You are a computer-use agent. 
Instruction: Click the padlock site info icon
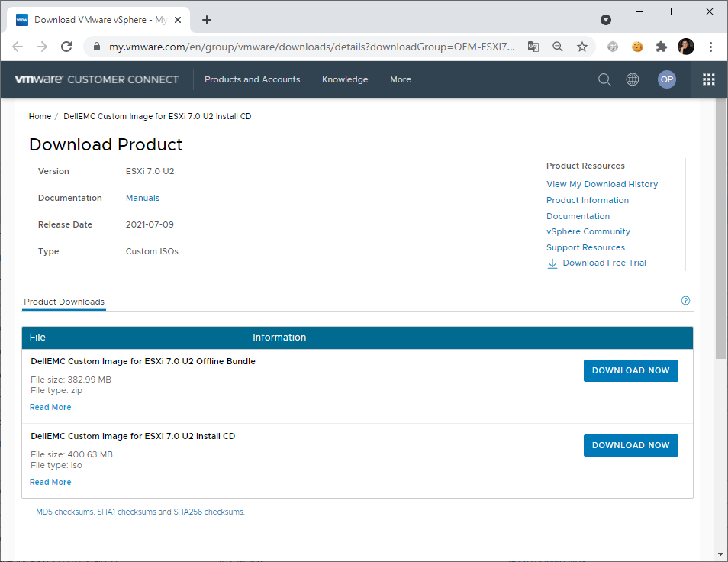(x=97, y=47)
